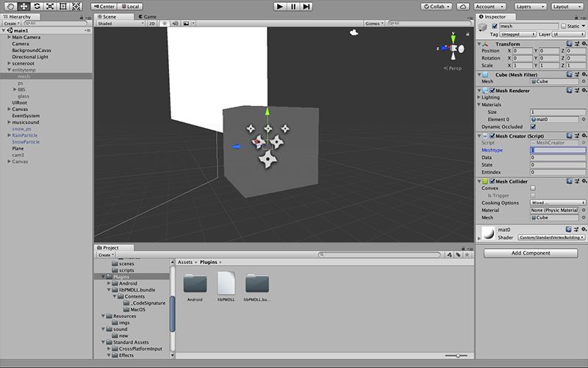Expand the sceneroot hierarchy item

click(9, 63)
